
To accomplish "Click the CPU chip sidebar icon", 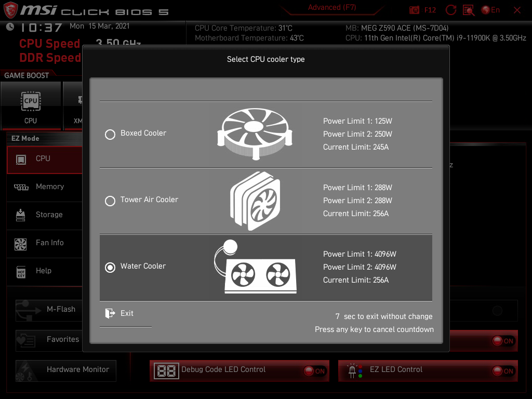I will (21, 159).
